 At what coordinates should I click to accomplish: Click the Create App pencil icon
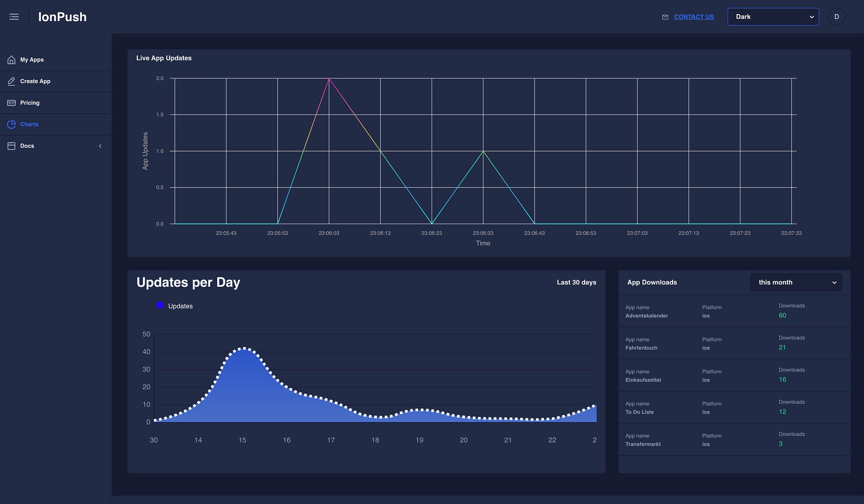tap(11, 81)
